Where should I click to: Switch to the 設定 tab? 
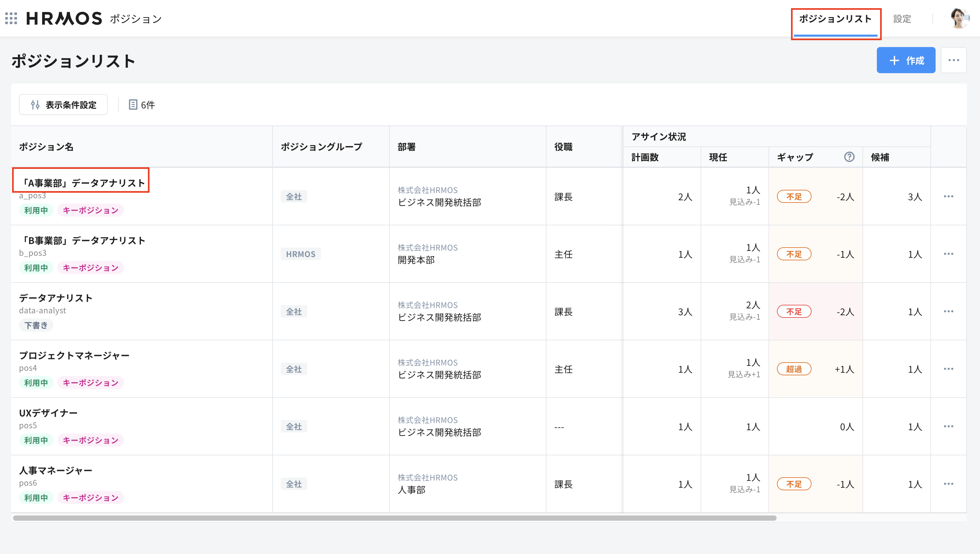click(902, 19)
